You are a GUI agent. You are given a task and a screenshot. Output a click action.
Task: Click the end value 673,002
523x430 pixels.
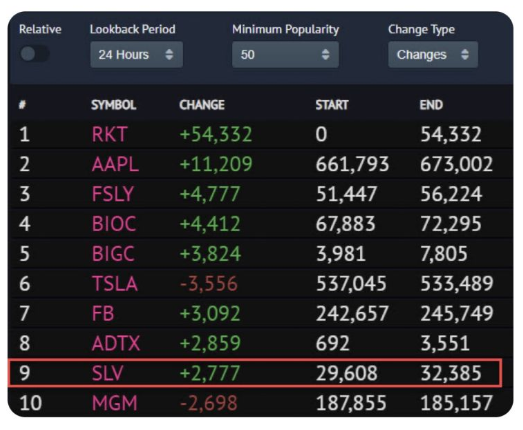(x=456, y=164)
